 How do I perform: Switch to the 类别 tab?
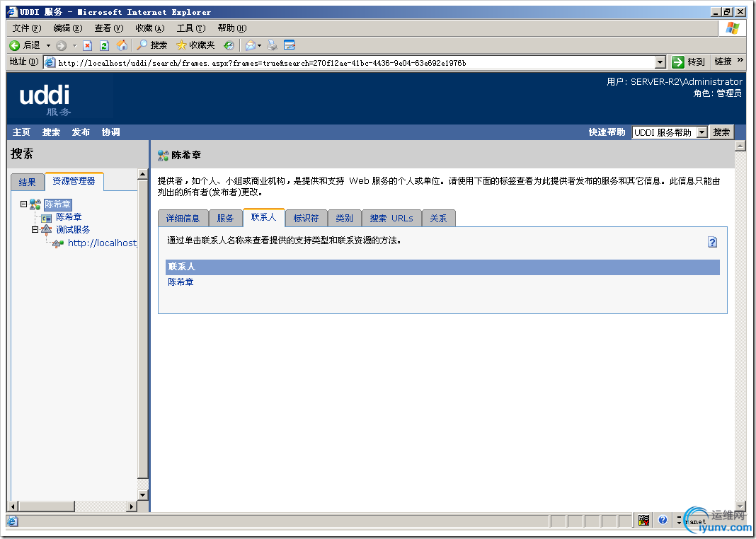point(344,218)
